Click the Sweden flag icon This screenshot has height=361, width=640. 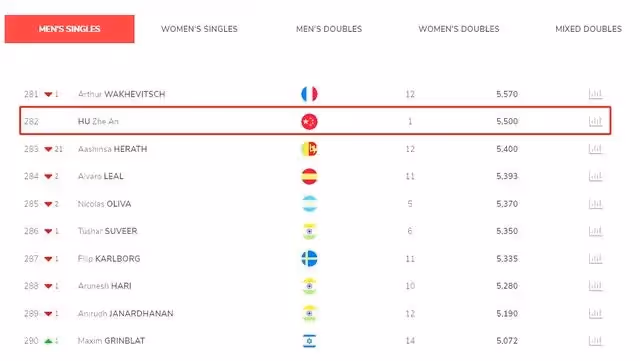tap(309, 258)
